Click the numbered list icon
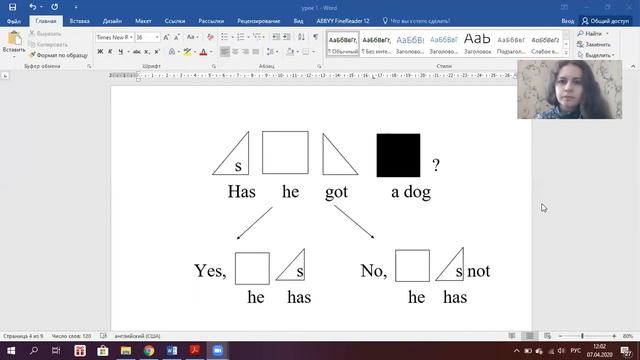The image size is (640, 360). [x=240, y=37]
